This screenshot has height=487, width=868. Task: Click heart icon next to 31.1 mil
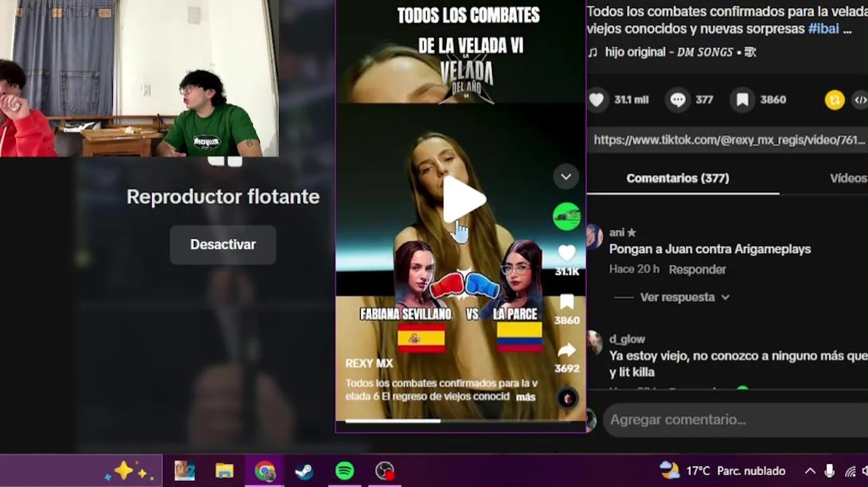[x=596, y=100]
